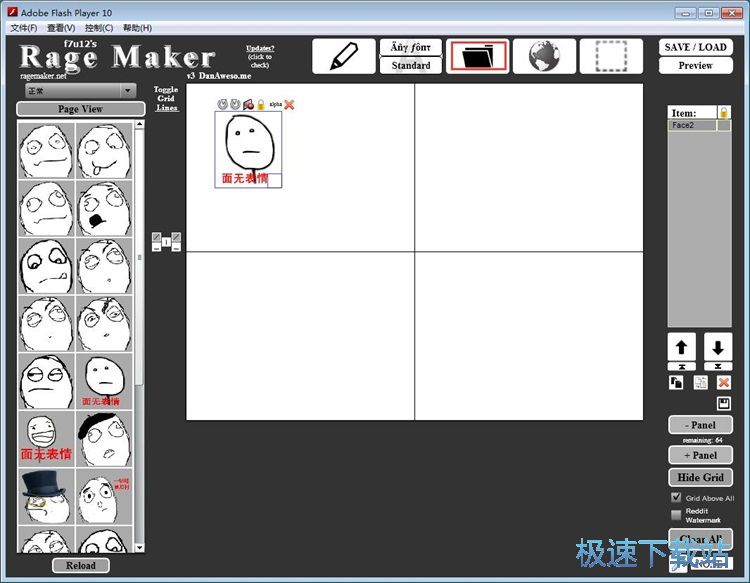Click the floppy disk save icon
The height and width of the screenshot is (583, 750).
[724, 403]
